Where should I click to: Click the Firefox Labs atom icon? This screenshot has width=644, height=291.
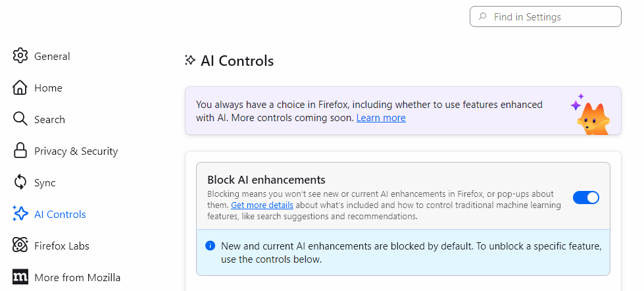20,246
